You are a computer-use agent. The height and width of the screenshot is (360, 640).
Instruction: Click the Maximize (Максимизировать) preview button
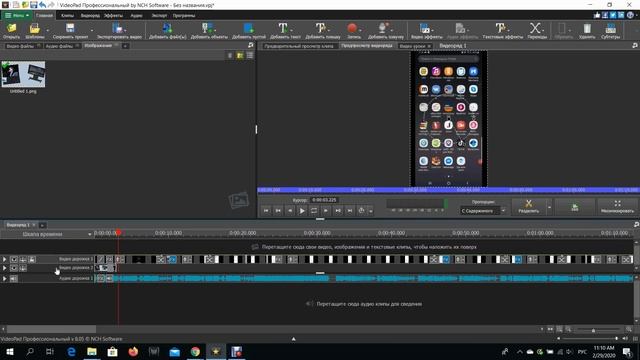[617, 207]
